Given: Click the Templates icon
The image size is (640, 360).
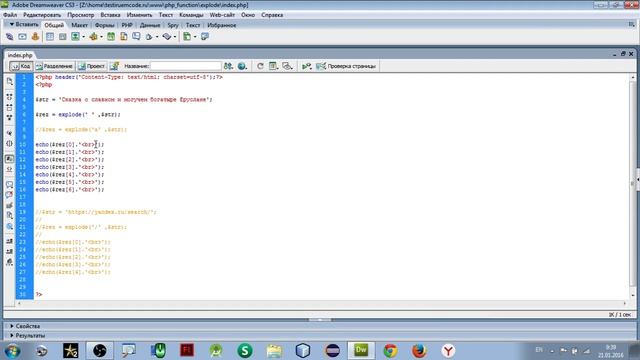Looking at the screenshot, I should coord(187,37).
